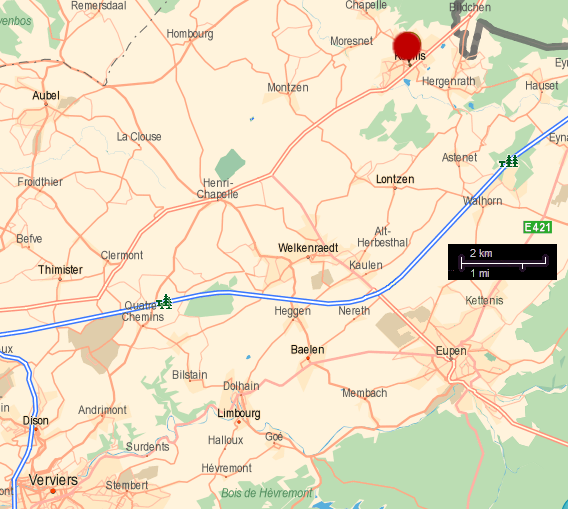The image size is (568, 509).
Task: Click the Eupen town label
Action: point(451,351)
